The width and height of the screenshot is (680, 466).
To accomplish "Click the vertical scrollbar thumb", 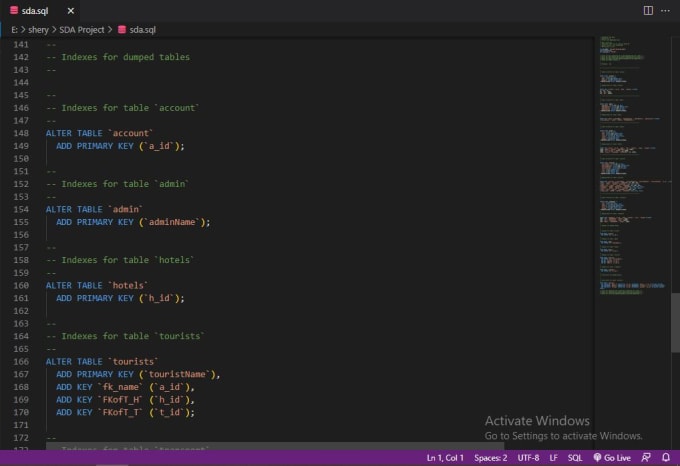I will tap(675, 323).
